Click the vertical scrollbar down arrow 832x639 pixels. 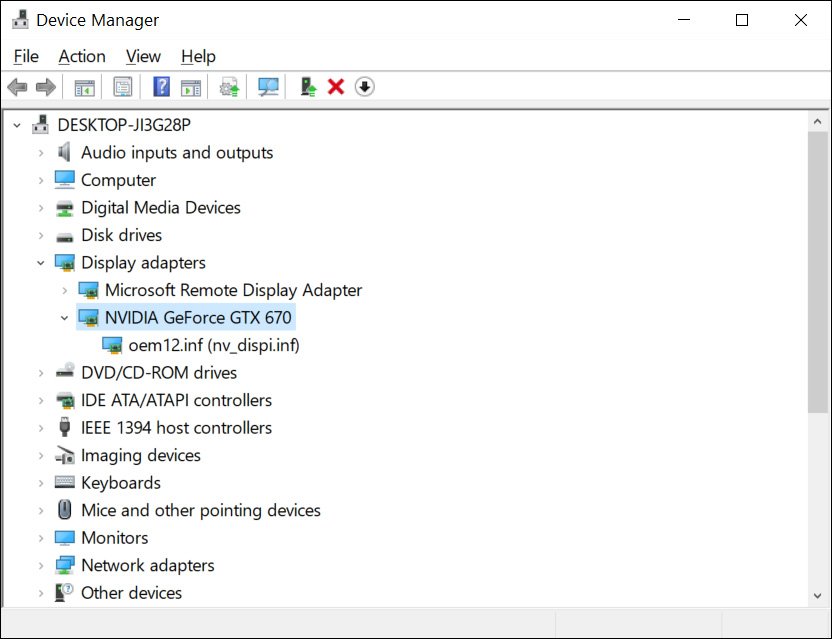817,595
